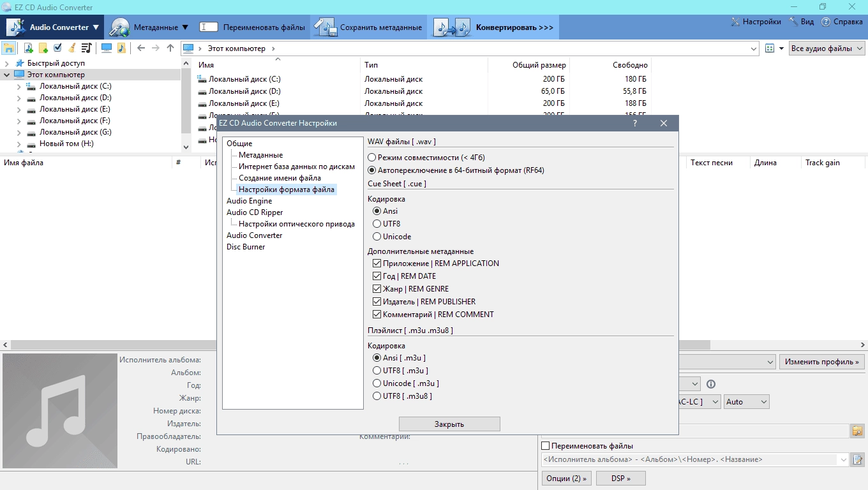Click the settings dialog help question mark
The height and width of the screenshot is (490, 868).
(x=634, y=123)
